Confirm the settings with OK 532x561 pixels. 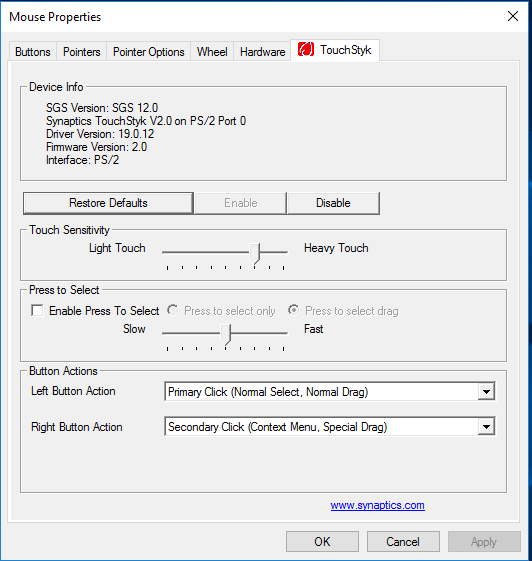[322, 542]
